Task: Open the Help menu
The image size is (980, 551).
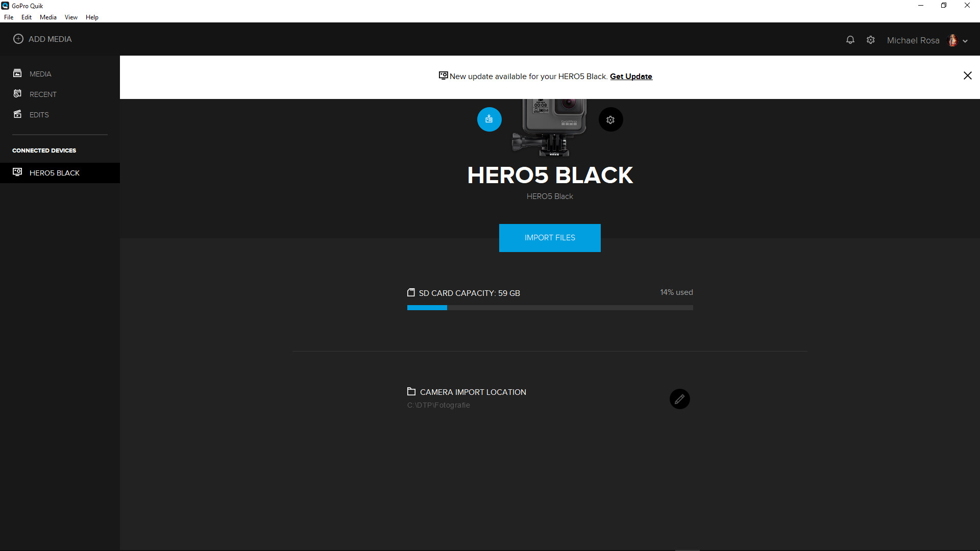Action: pos(92,17)
